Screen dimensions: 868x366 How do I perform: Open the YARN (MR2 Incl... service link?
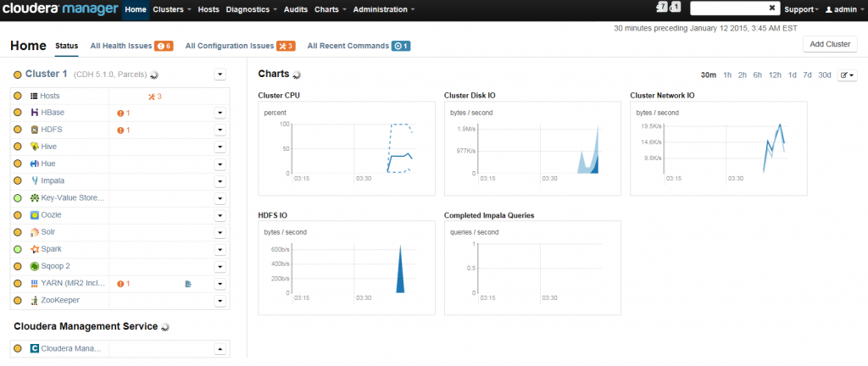pyautogui.click(x=72, y=284)
